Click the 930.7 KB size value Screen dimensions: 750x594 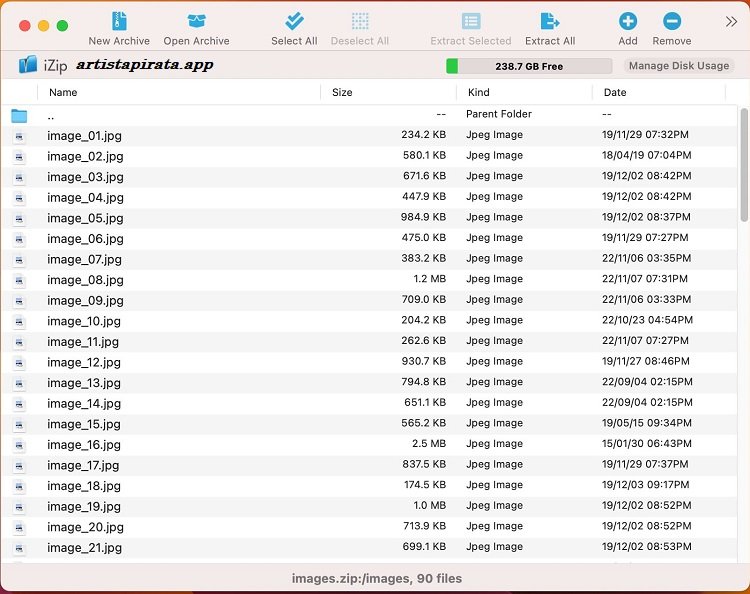pyautogui.click(x=424, y=361)
